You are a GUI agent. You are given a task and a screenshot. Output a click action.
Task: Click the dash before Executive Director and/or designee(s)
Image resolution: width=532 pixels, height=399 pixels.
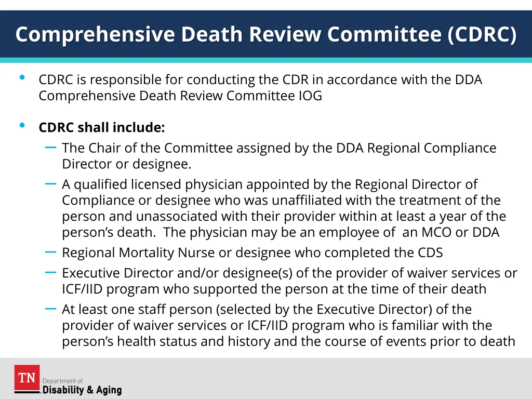(50, 272)
